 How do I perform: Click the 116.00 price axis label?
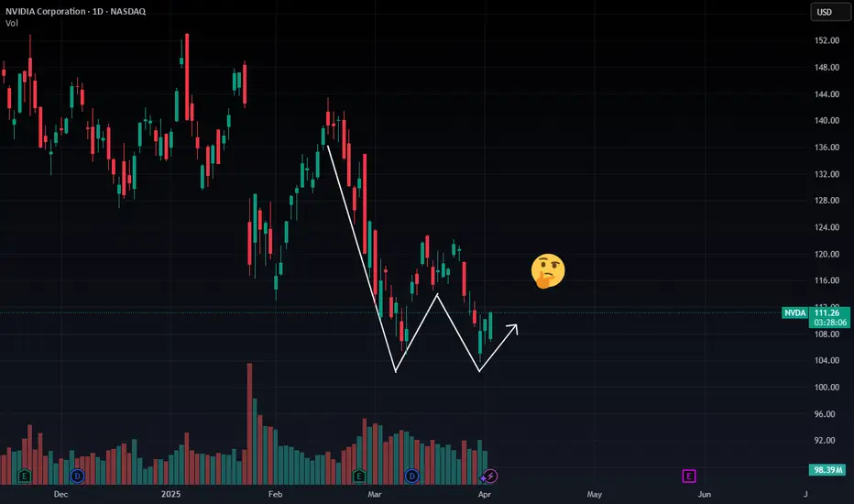[827, 280]
